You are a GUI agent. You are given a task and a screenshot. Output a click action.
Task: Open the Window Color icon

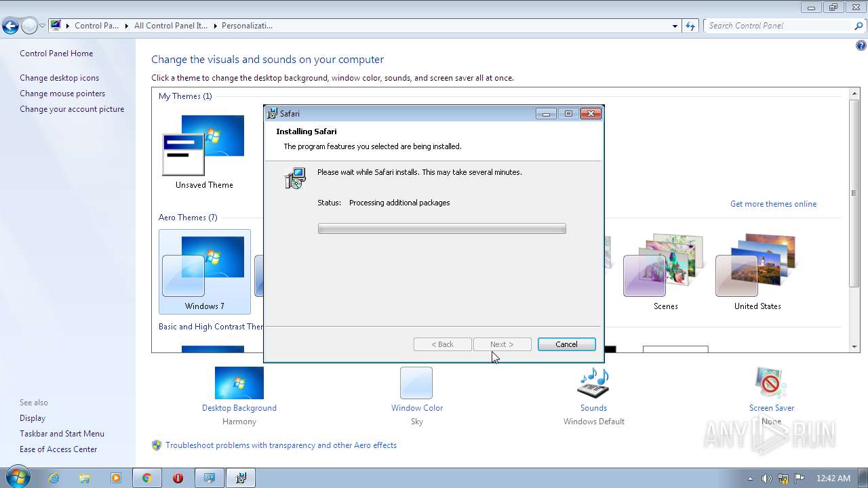pos(416,383)
